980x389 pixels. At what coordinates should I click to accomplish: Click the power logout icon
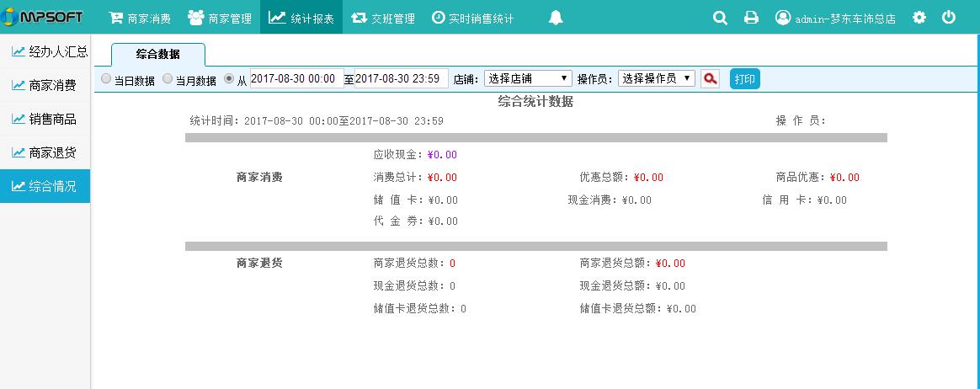point(949,18)
